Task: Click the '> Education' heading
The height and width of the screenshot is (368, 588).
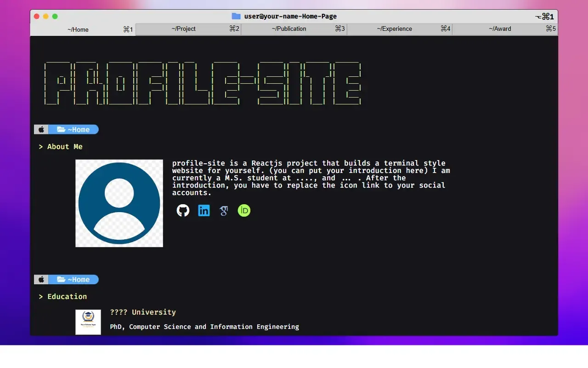Action: click(63, 297)
